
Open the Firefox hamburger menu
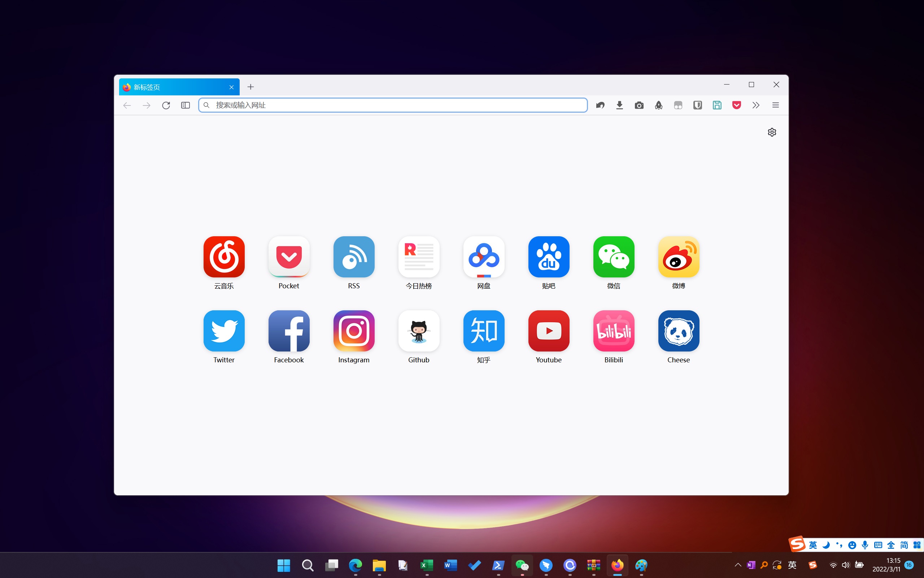coord(775,105)
